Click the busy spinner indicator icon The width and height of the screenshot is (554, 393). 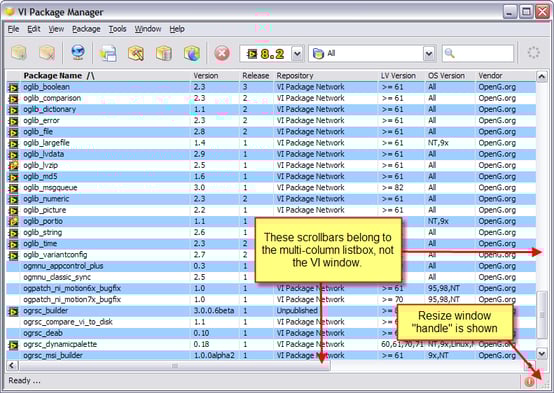pyautogui.click(x=534, y=53)
